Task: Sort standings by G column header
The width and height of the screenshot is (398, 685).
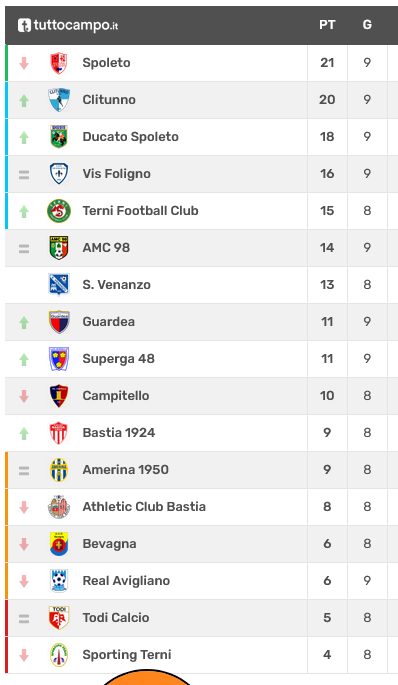Action: pyautogui.click(x=367, y=25)
